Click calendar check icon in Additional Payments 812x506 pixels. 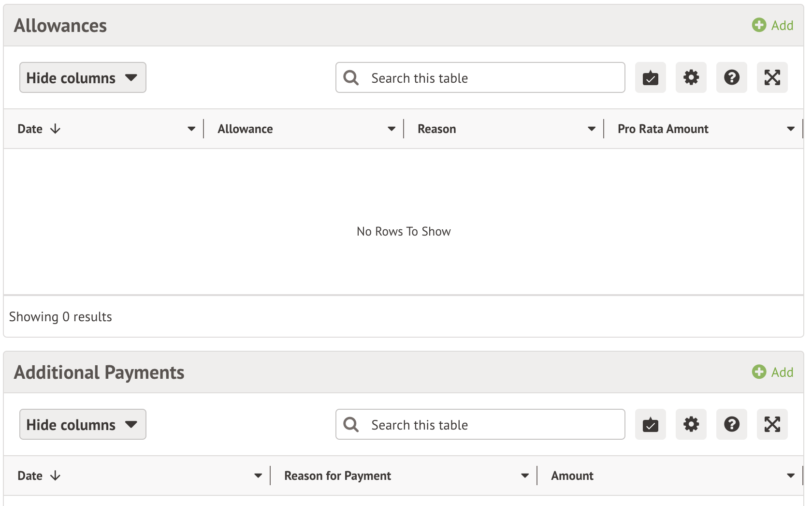(x=650, y=424)
